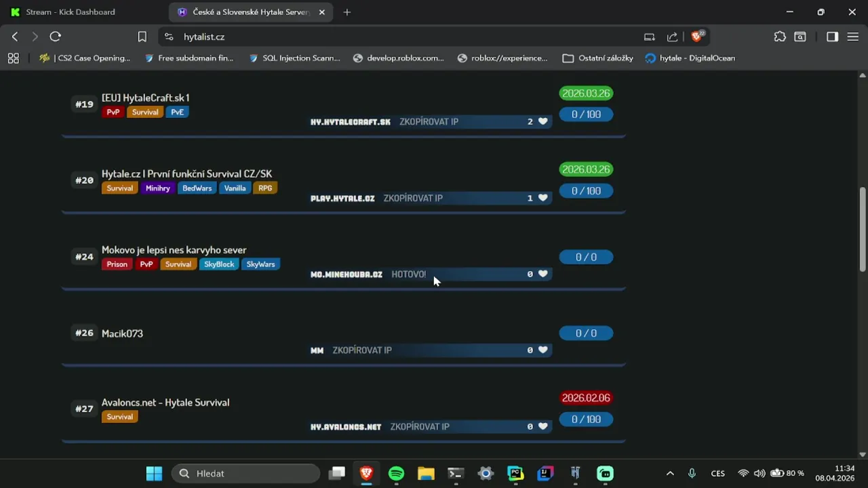Click the SkyBlock tag on Mokovo
This screenshot has height=488, width=868.
pos(219,264)
